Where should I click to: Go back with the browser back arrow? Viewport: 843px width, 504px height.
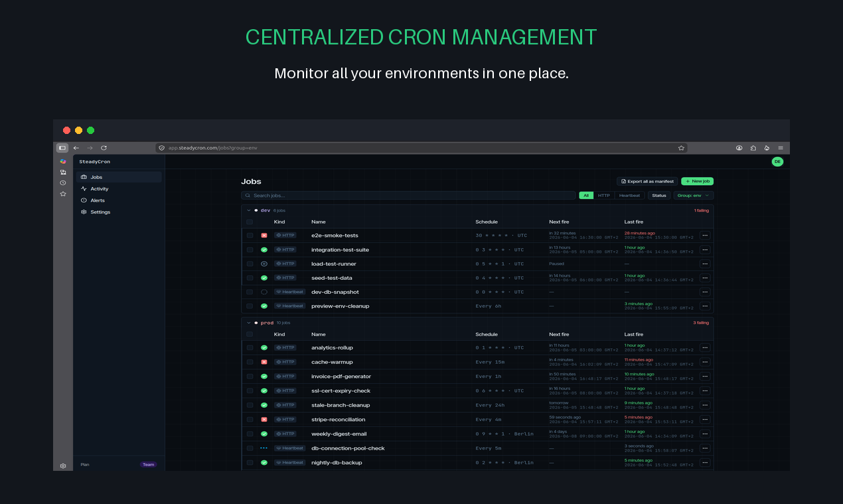76,148
